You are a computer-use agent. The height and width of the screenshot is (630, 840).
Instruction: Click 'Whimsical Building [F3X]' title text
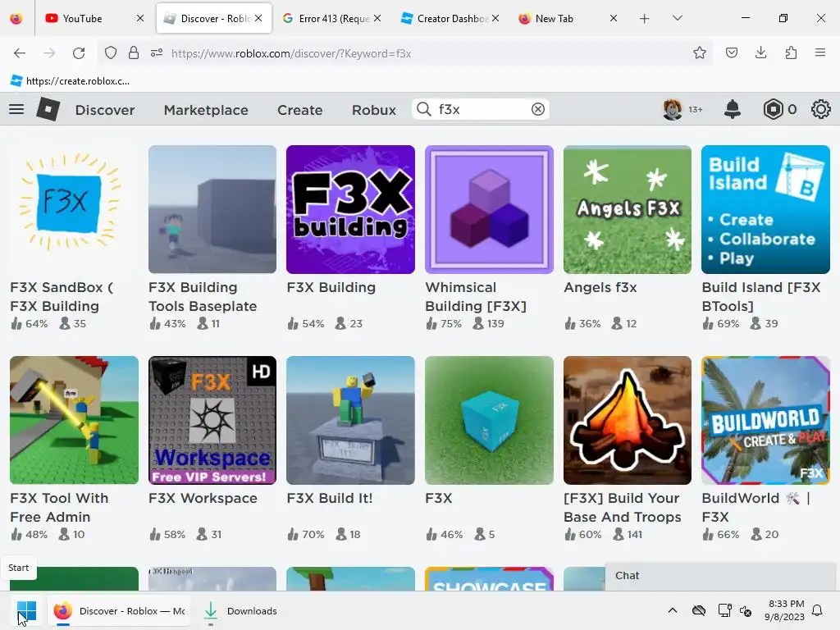point(476,297)
